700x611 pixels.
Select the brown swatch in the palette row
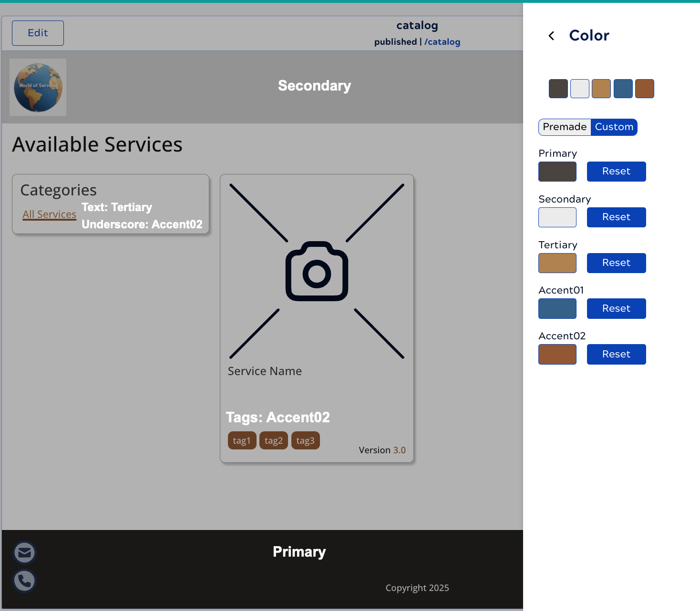(645, 89)
